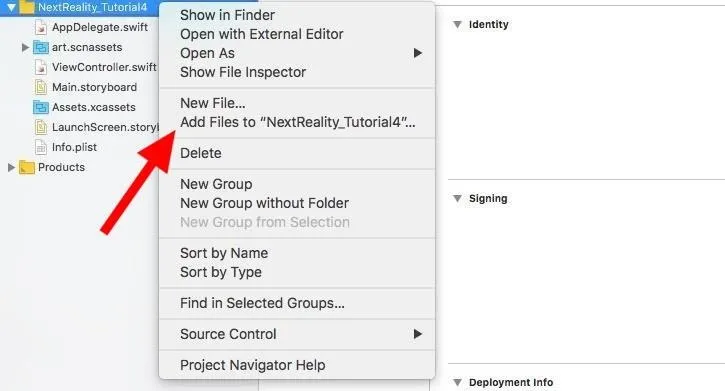Click the Info.plist file icon
Image resolution: width=725 pixels, height=391 pixels.
41,147
